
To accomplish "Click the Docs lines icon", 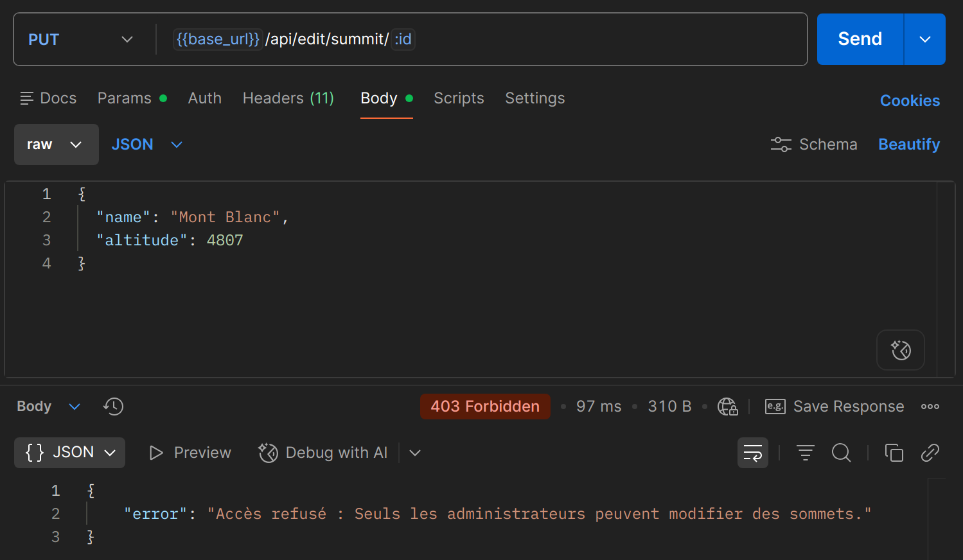I will coord(26,98).
